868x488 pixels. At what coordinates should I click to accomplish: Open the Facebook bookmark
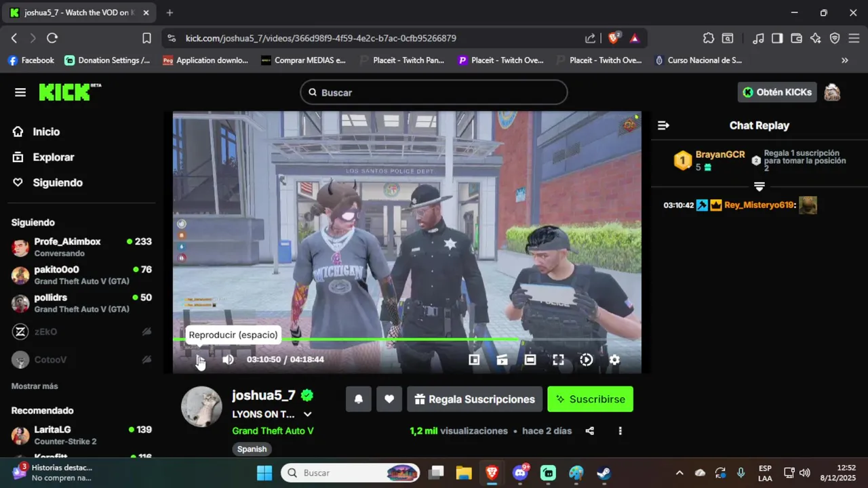pos(31,60)
